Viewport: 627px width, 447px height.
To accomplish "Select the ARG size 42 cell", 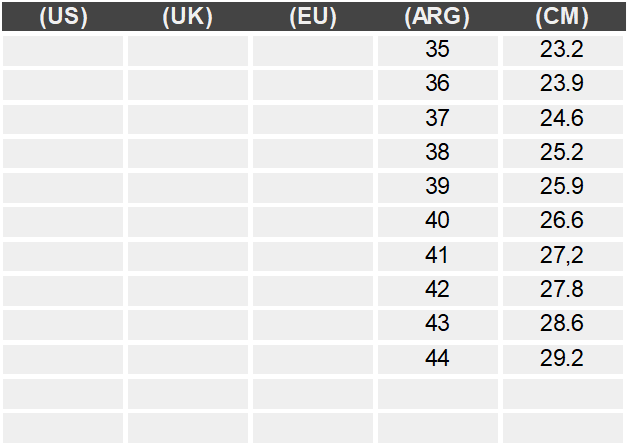I will coord(438,291).
